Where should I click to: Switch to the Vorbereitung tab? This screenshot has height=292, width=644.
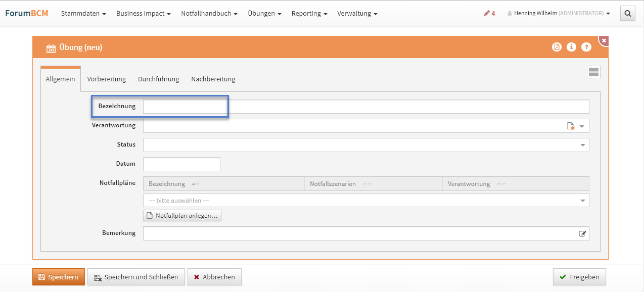point(106,79)
